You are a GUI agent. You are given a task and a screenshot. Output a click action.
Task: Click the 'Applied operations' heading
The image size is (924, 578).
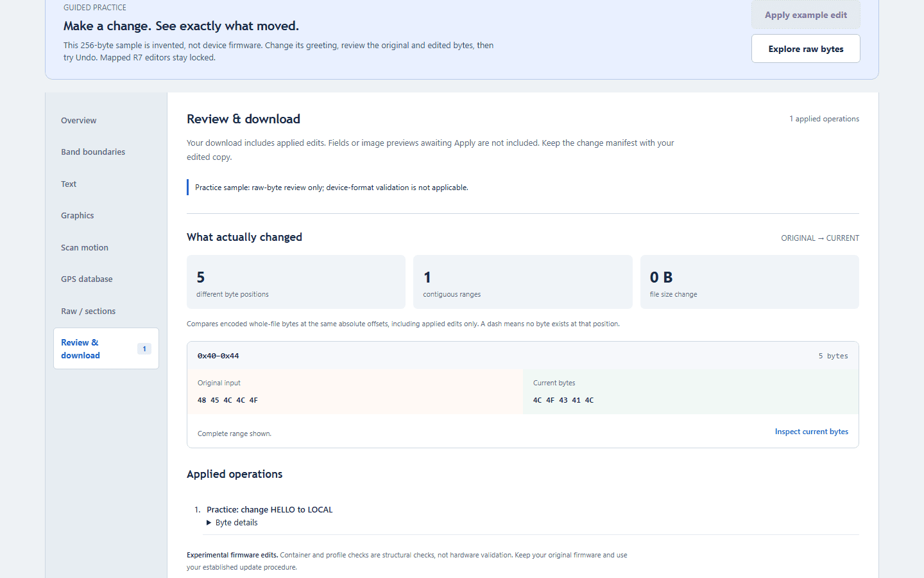click(234, 474)
